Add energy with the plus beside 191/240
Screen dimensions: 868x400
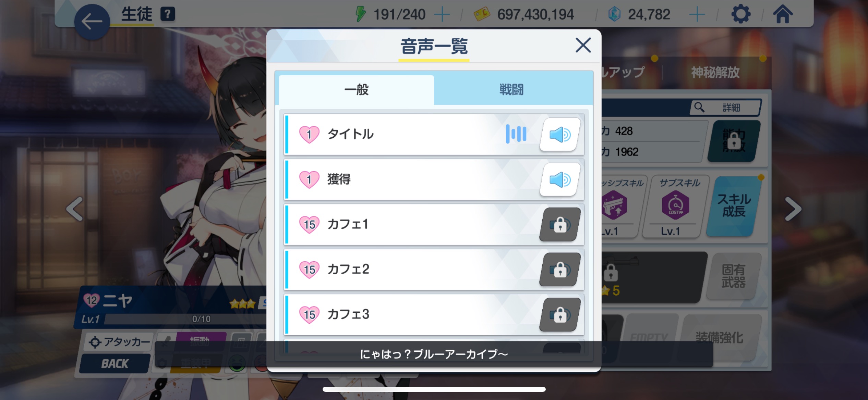442,14
